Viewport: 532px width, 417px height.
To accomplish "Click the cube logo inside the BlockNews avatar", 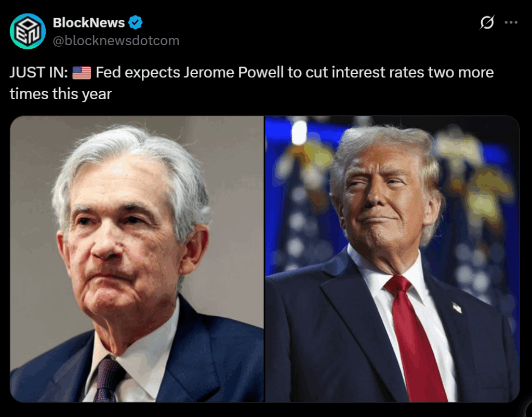I will point(28,32).
